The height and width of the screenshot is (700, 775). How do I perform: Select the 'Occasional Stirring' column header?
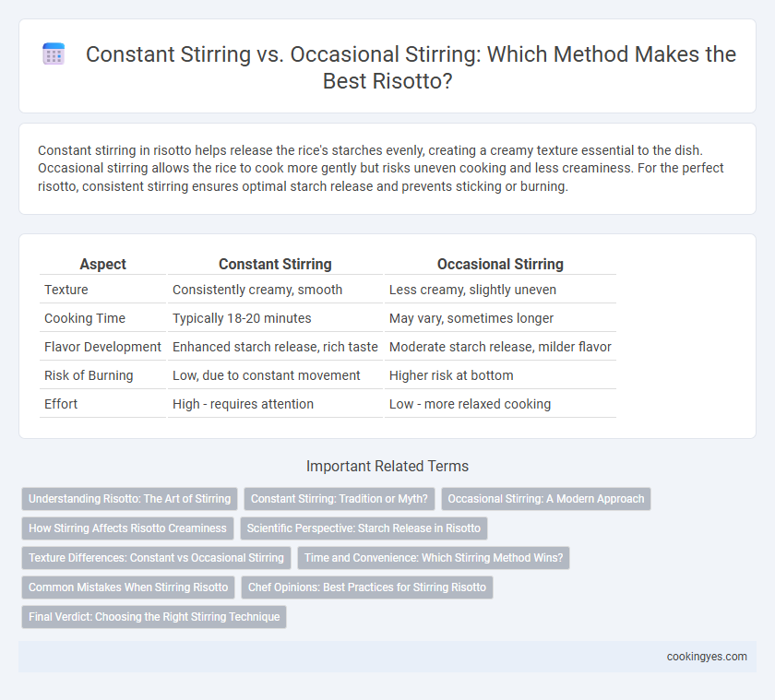coord(500,265)
